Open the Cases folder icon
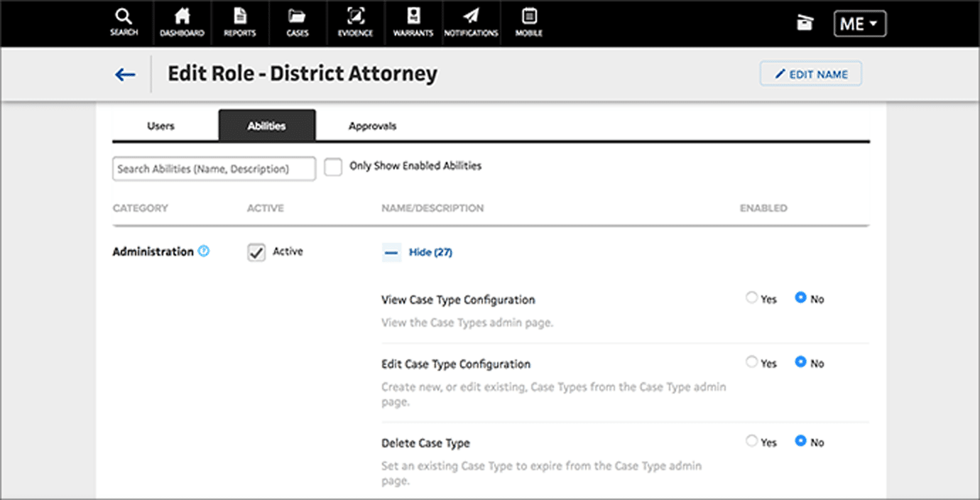 pos(298,23)
